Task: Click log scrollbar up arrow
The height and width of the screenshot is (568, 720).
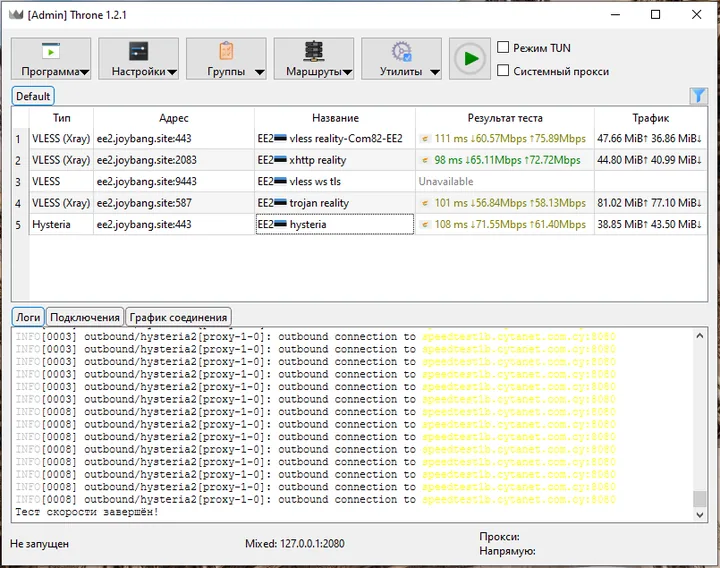Action: 699,336
